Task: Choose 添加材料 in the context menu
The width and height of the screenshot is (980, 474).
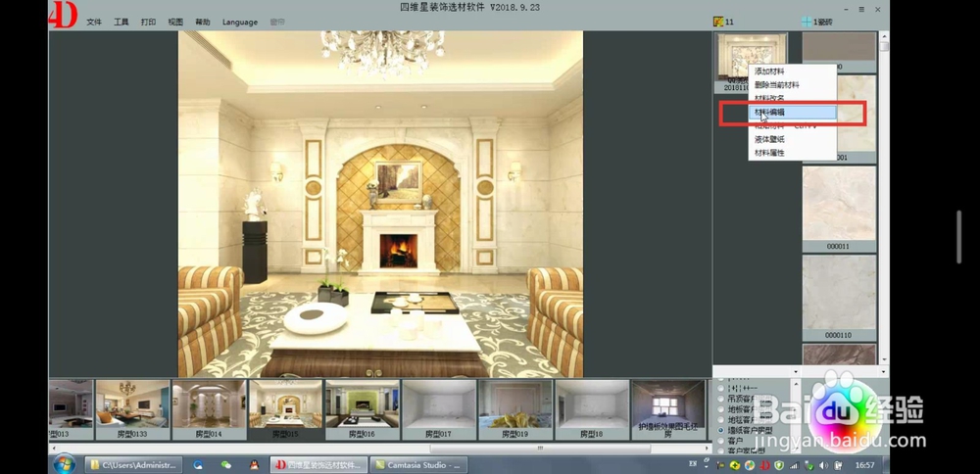Action: pyautogui.click(x=793, y=71)
